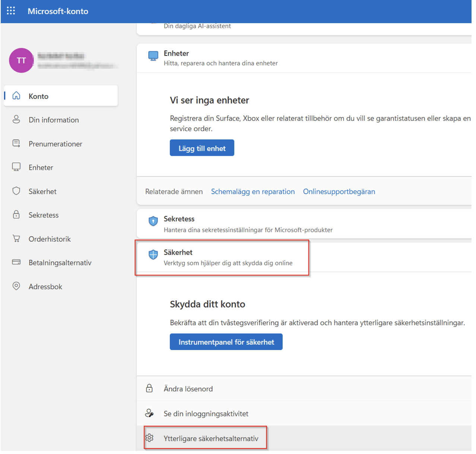Open the Onlinesupportbegäran link
This screenshot has width=476, height=454.
[339, 192]
